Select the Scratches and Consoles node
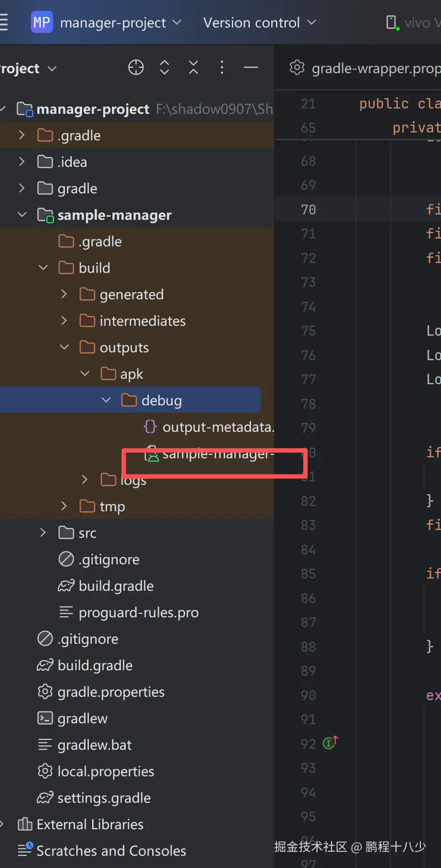This screenshot has width=441, height=868. coord(111,851)
